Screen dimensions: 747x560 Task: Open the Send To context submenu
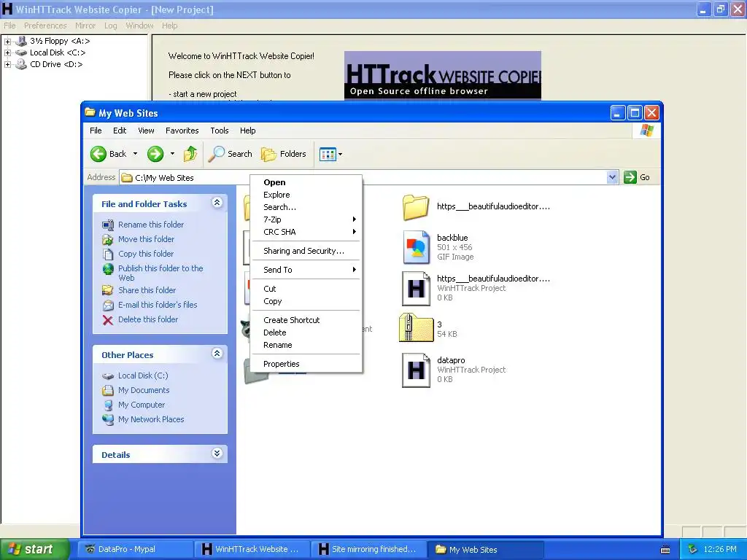click(306, 270)
